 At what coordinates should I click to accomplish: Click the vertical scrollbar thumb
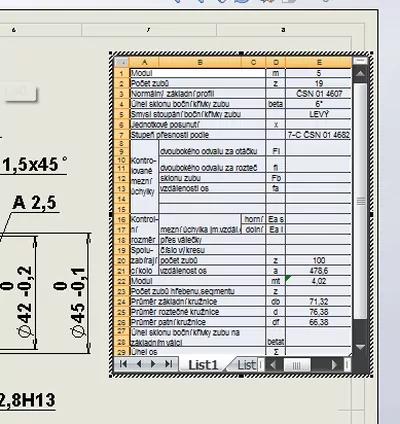tap(360, 201)
